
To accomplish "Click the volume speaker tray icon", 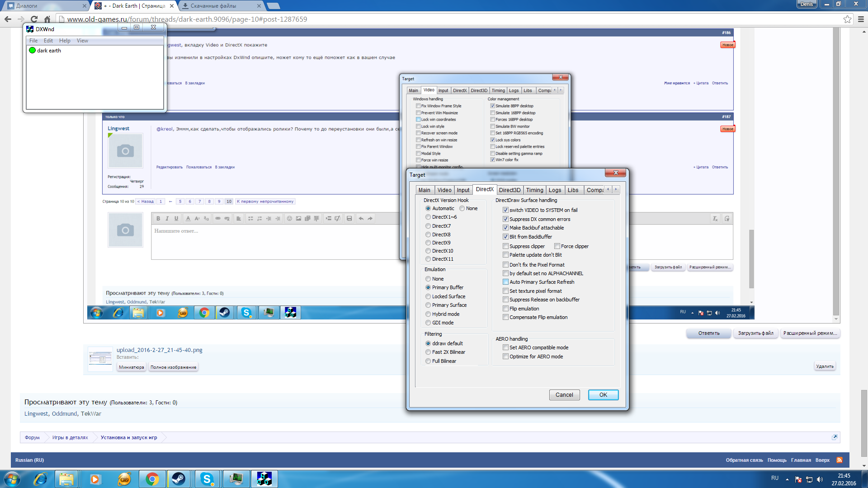I will click(x=820, y=479).
